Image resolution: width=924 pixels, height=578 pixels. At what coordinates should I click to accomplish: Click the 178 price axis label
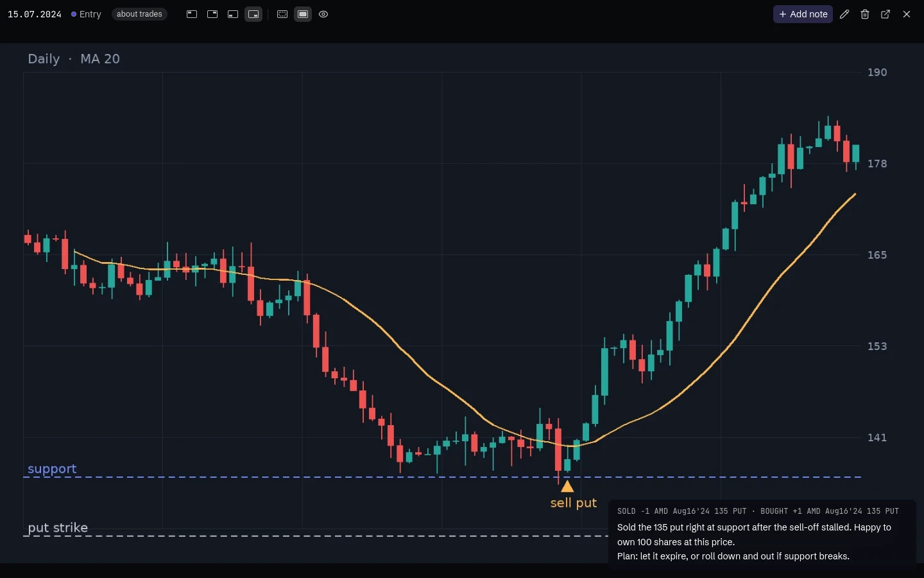tap(877, 164)
